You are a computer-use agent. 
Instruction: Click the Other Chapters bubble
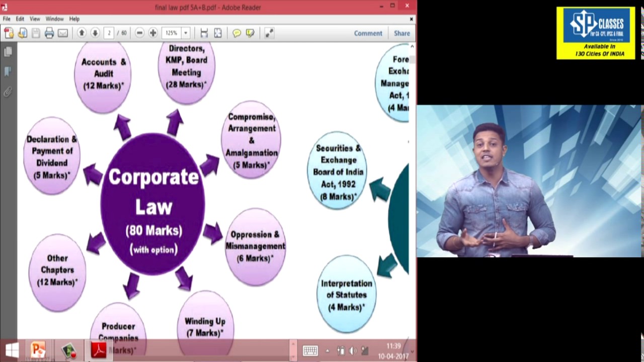point(57,273)
